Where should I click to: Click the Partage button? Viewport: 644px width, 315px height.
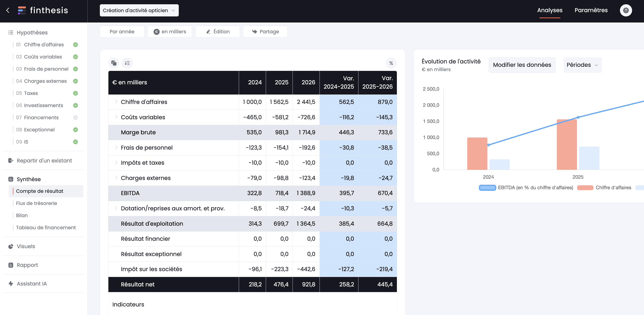[265, 32]
